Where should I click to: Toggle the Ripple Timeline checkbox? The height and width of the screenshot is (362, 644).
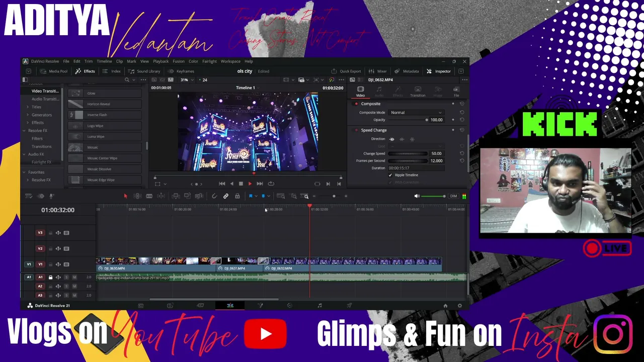click(x=390, y=175)
